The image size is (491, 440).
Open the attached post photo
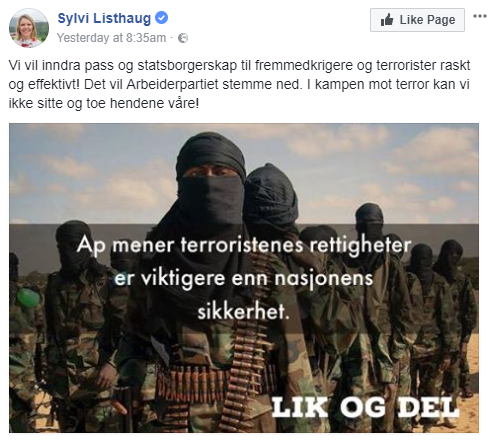click(244, 278)
